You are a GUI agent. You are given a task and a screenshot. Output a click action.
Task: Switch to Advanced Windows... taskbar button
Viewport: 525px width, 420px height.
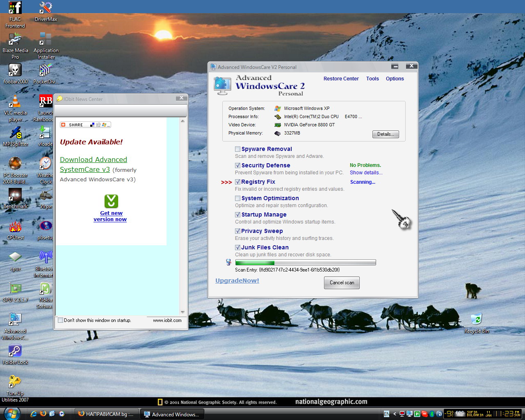coord(172,414)
